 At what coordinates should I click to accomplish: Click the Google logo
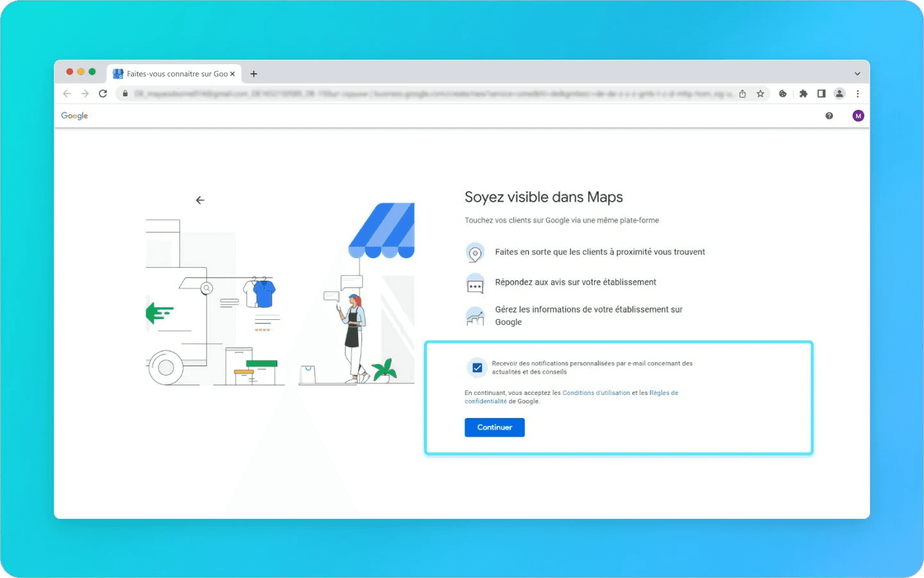click(74, 116)
